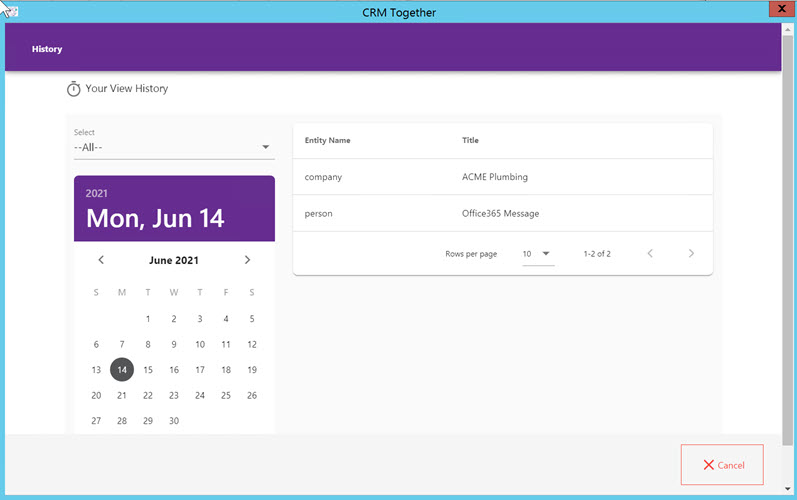
Task: Select June 28 in the calendar
Action: (x=122, y=420)
